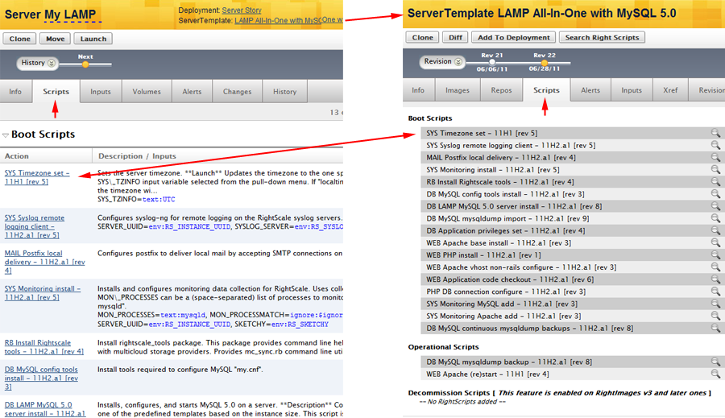Select Rev 22 on the revision timeline
This screenshot has height=418, width=725.
pyautogui.click(x=544, y=62)
